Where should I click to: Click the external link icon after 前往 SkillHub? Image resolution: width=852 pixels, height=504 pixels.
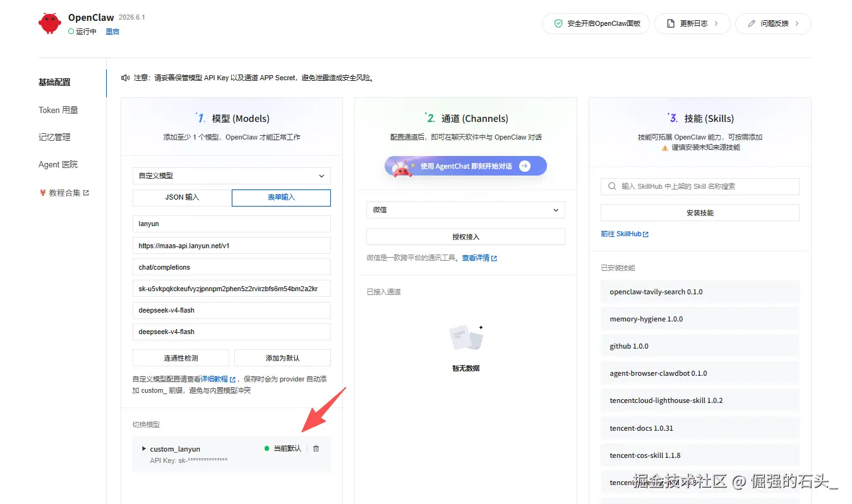(645, 234)
